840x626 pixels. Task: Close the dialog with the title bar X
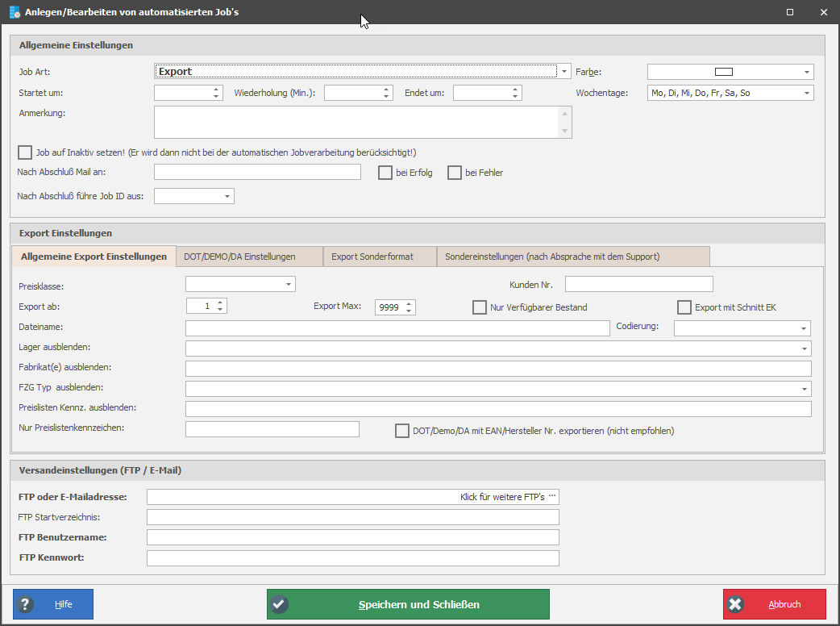[x=824, y=12]
